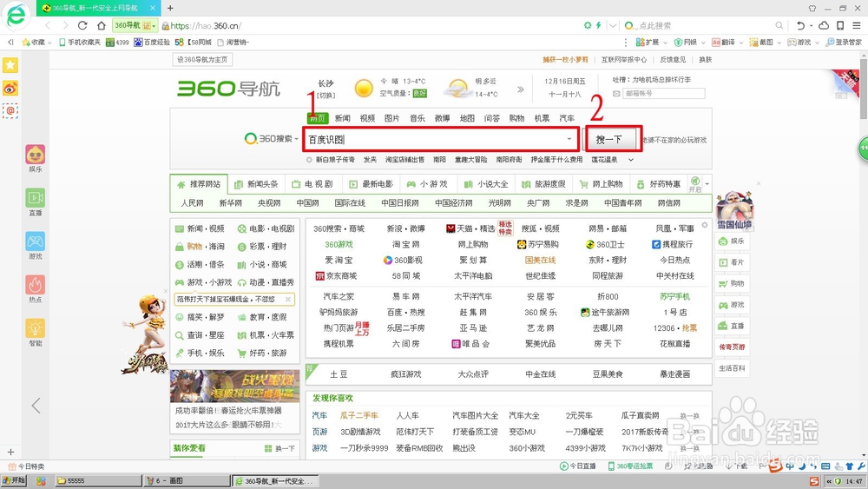Click the undo arrow in browser toolbar
The height and width of the screenshot is (489, 868).
tap(800, 25)
